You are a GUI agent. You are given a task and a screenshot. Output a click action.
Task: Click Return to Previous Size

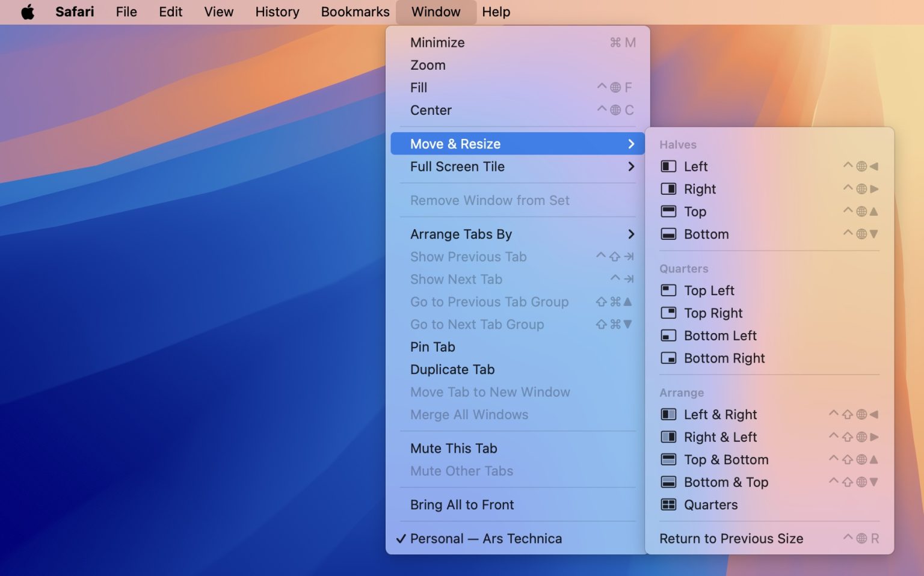coord(731,539)
